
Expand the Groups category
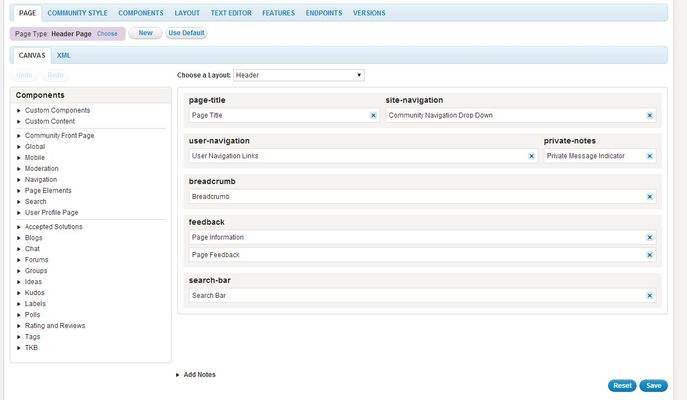tap(19, 271)
